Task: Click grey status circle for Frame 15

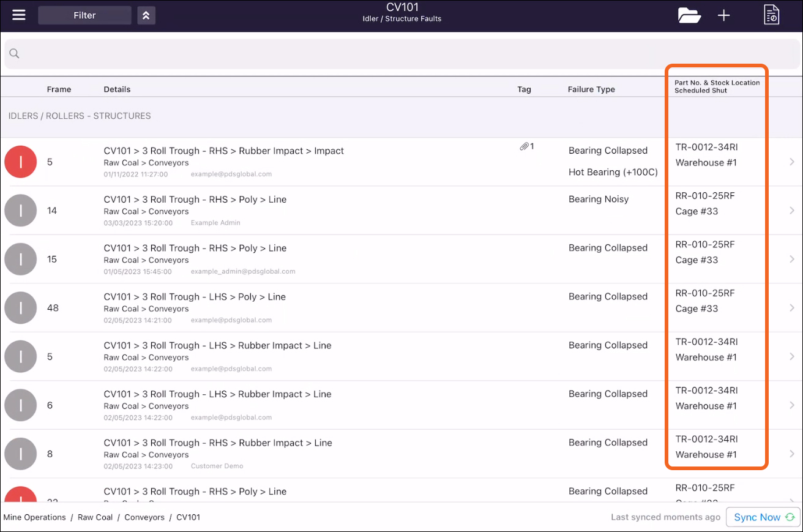Action: pos(21,259)
